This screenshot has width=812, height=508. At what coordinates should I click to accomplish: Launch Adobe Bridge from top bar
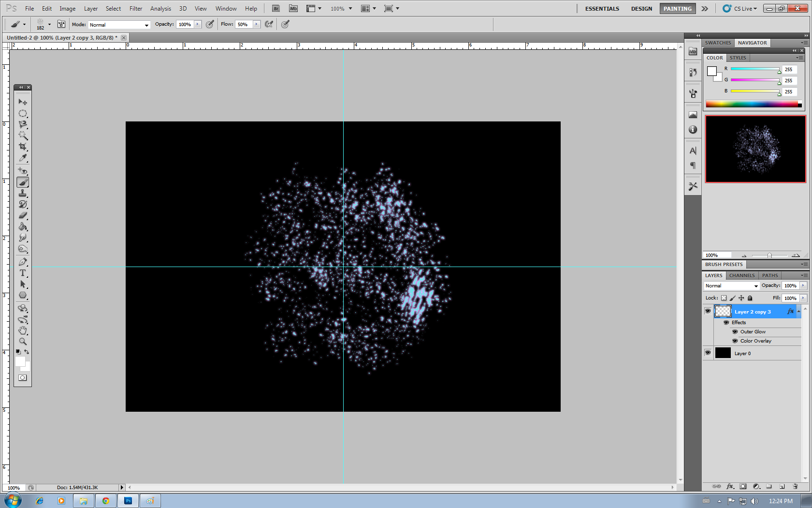[275, 9]
